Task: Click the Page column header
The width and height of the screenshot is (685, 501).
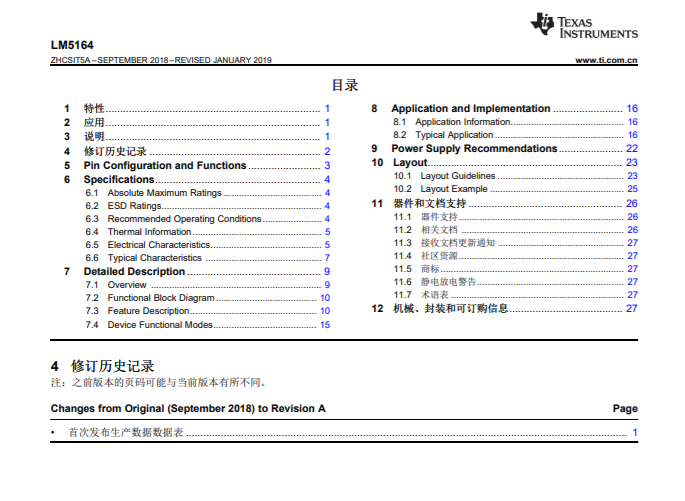Action: [625, 408]
